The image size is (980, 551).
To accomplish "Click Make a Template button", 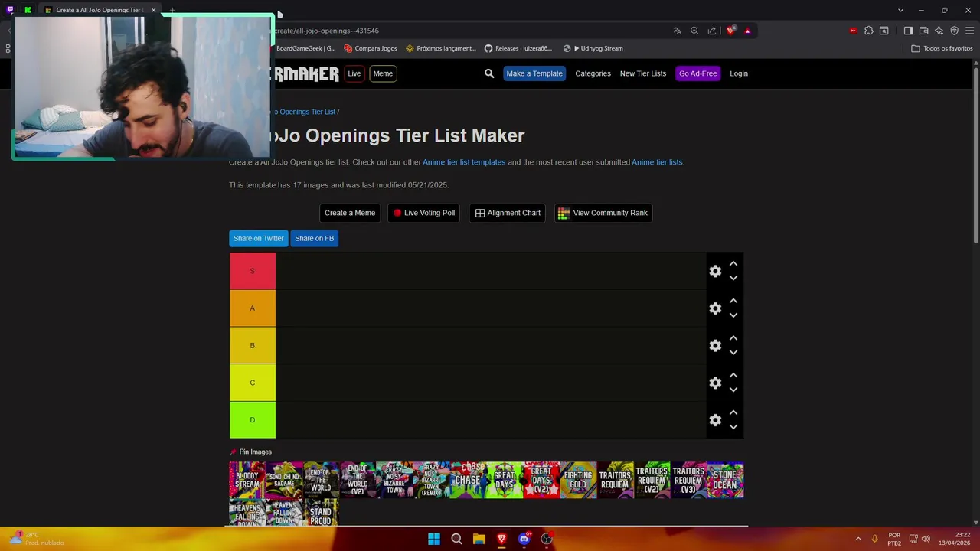I will click(534, 73).
